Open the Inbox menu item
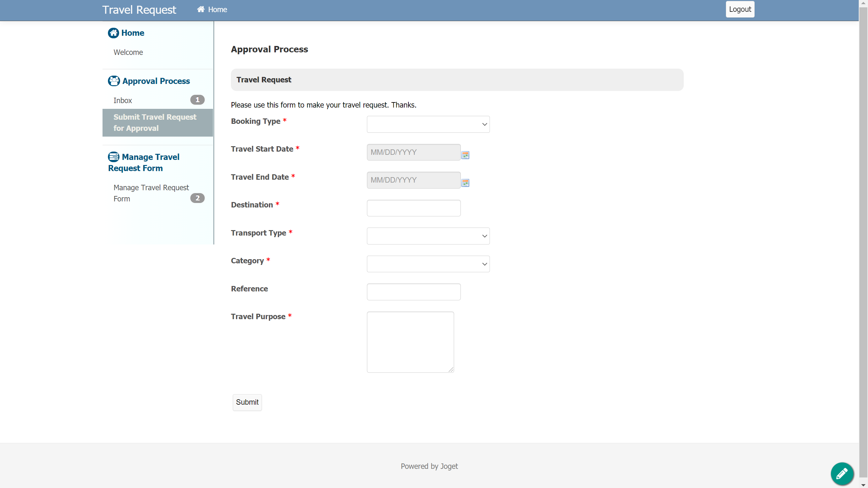Screen dimensions: 868x488 pos(123,100)
